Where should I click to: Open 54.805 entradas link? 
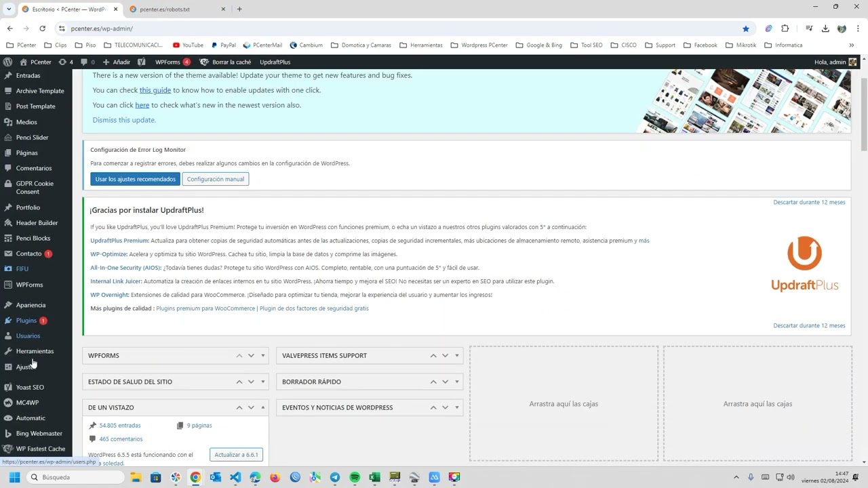(120, 426)
